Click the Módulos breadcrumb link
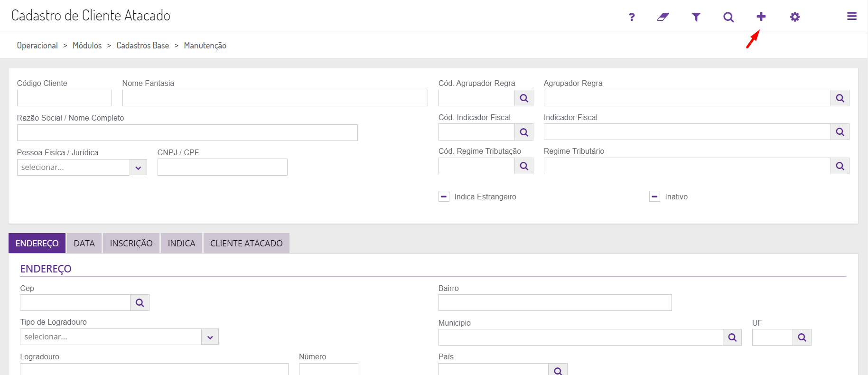Viewport: 868px width, 375px height. tap(87, 46)
